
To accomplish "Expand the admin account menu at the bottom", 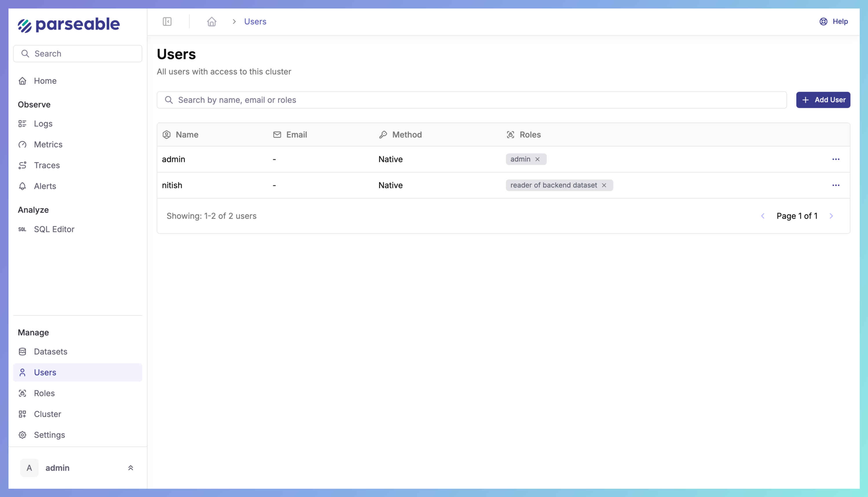I will tap(131, 468).
